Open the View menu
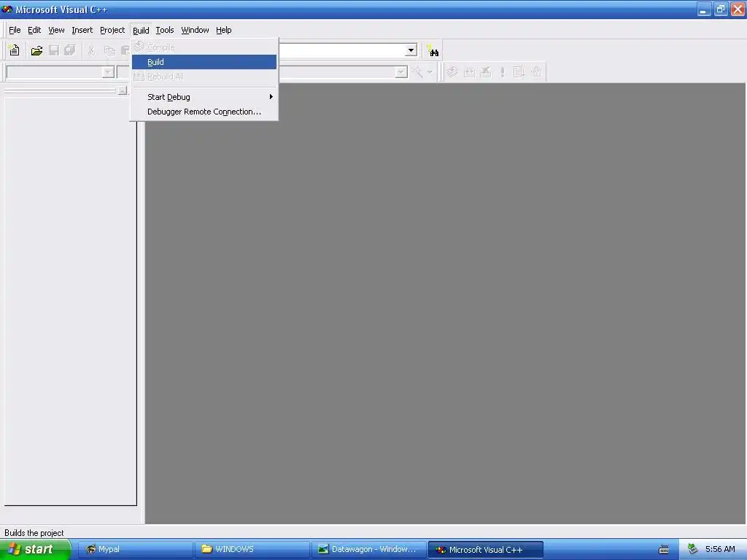This screenshot has width=747, height=560. click(x=56, y=30)
